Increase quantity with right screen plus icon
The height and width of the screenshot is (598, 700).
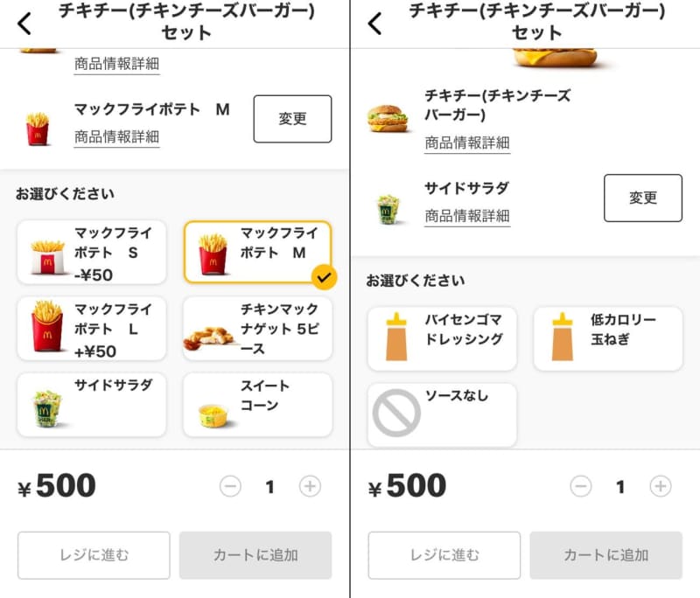(x=661, y=486)
